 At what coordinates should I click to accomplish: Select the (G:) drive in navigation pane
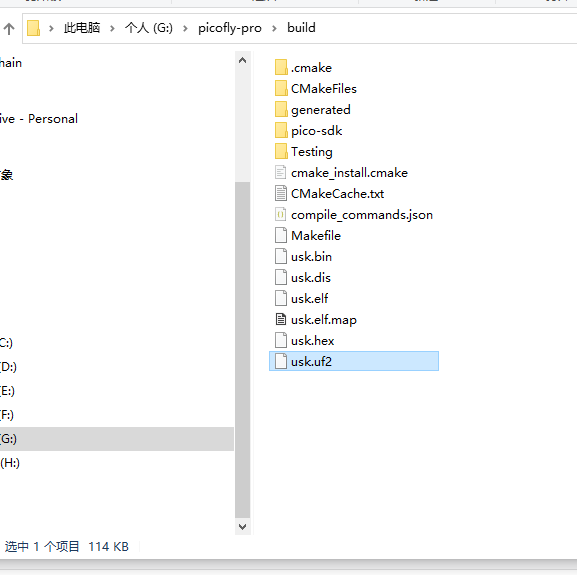pos(117,439)
